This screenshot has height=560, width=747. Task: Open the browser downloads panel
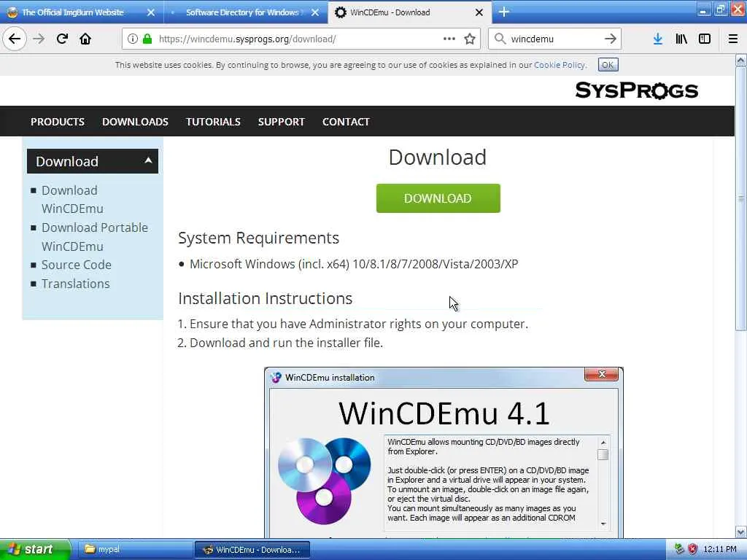(658, 39)
